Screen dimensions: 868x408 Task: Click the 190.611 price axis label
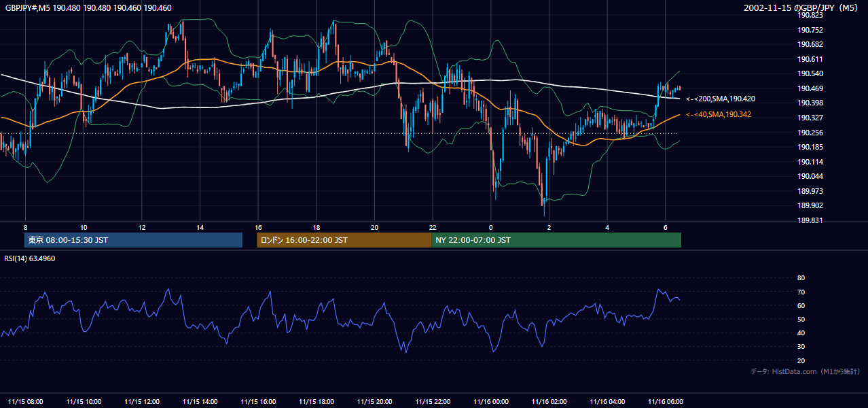pyautogui.click(x=810, y=59)
